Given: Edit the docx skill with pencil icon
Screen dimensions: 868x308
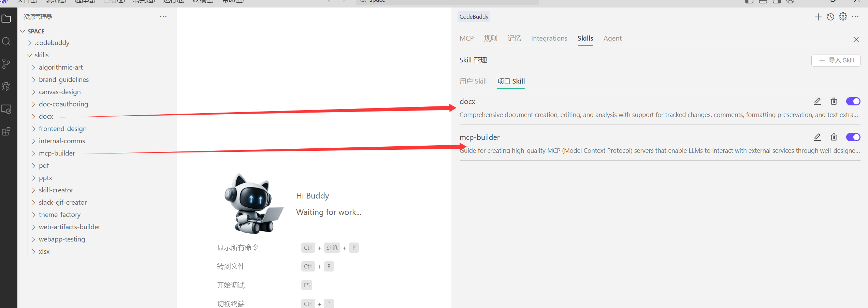Looking at the screenshot, I should tap(818, 101).
